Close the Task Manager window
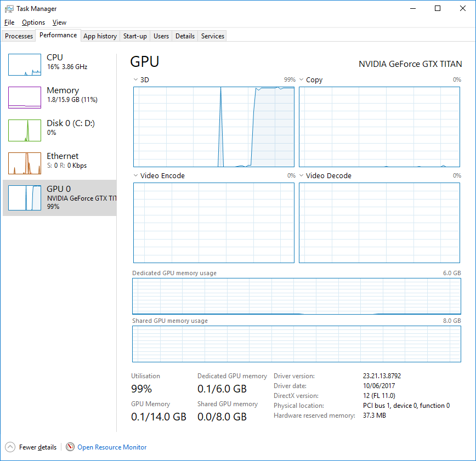The image size is (476, 461). tap(463, 9)
